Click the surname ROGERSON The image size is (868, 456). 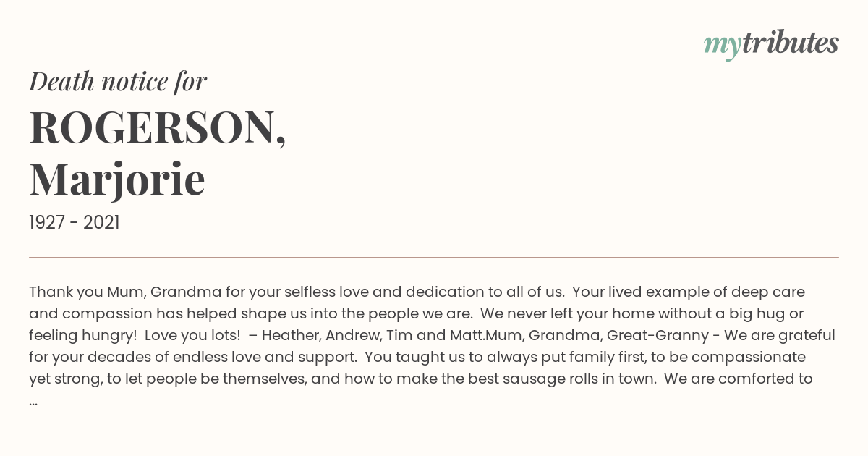157,127
